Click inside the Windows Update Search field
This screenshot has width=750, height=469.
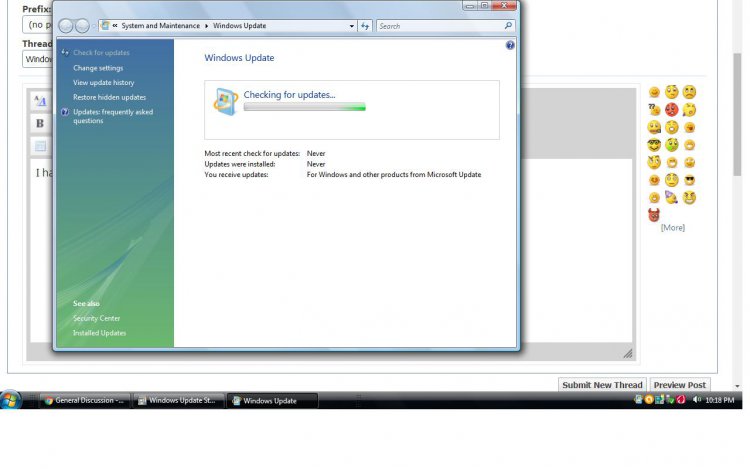439,26
